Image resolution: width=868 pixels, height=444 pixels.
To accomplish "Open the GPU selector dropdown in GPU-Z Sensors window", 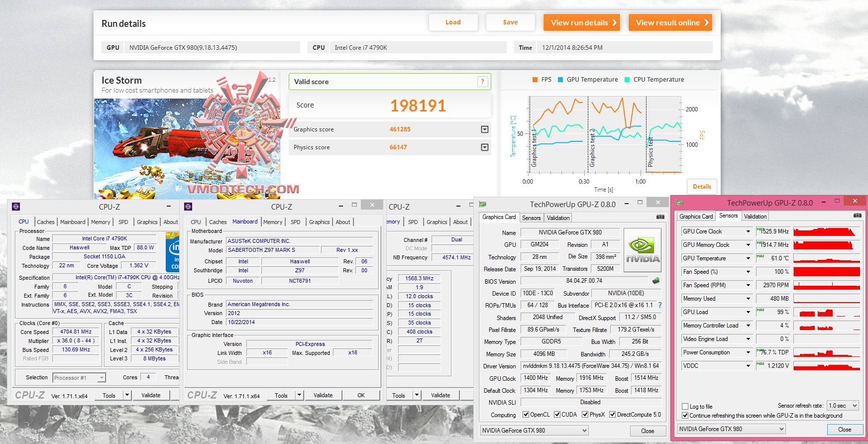I will click(731, 429).
